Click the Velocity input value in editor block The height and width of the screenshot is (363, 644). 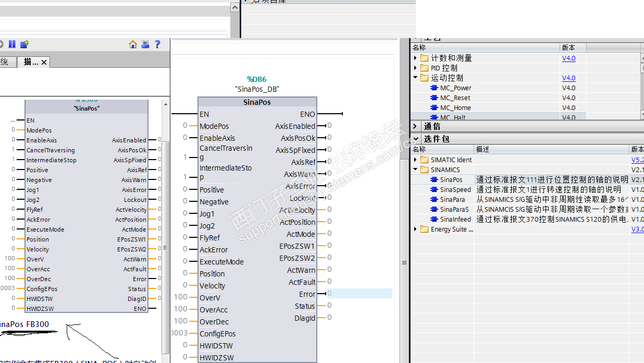[x=185, y=285]
